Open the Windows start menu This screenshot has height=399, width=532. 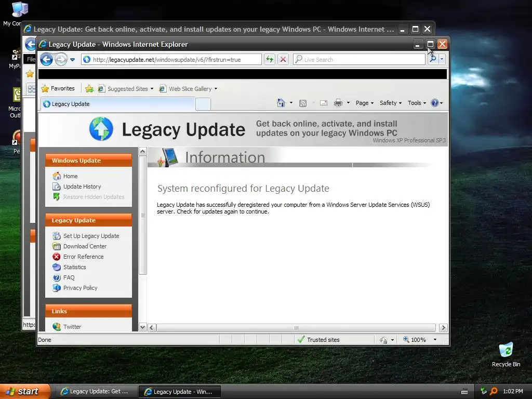tap(24, 391)
